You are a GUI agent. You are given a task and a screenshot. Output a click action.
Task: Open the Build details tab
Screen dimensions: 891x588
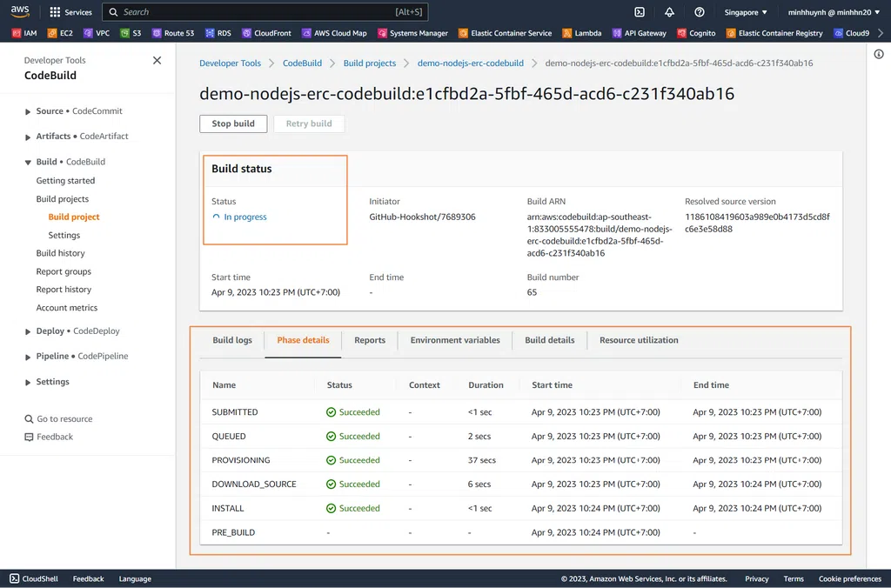(x=550, y=340)
